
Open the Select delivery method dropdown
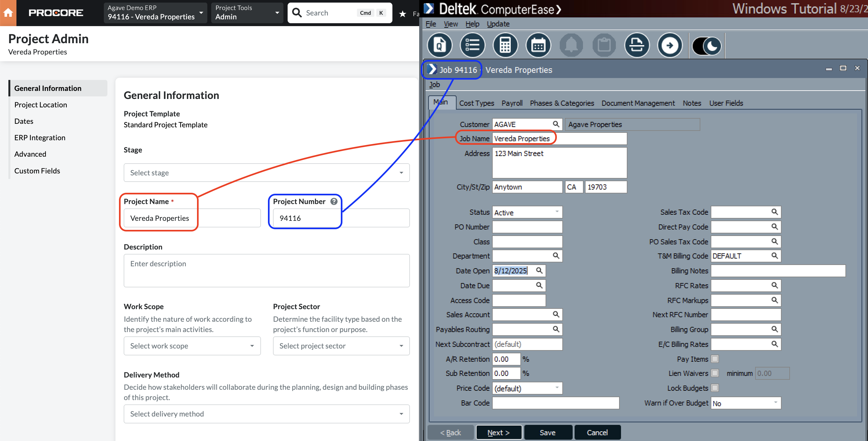(x=267, y=414)
